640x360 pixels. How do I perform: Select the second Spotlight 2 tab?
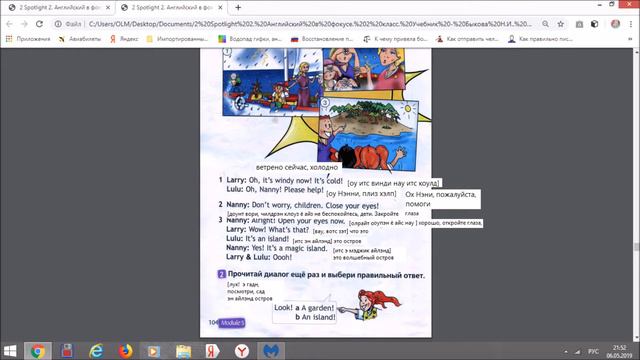[x=171, y=7]
